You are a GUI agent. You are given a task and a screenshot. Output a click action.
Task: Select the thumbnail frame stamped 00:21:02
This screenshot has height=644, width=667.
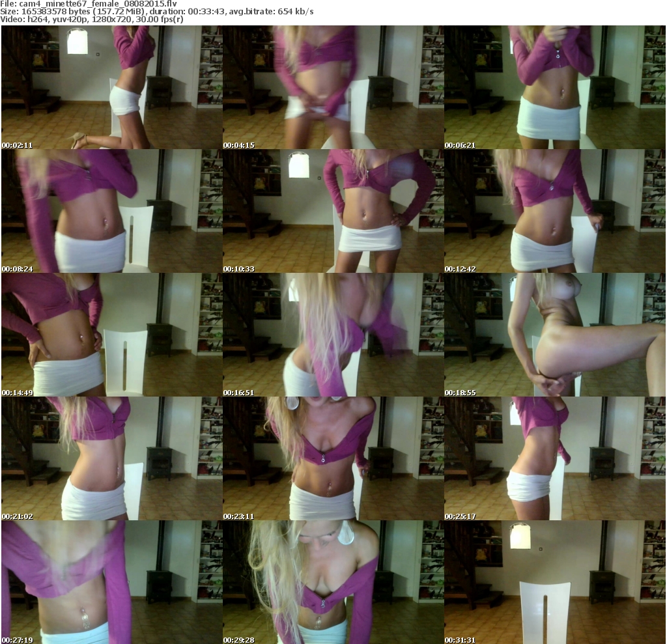112,458
